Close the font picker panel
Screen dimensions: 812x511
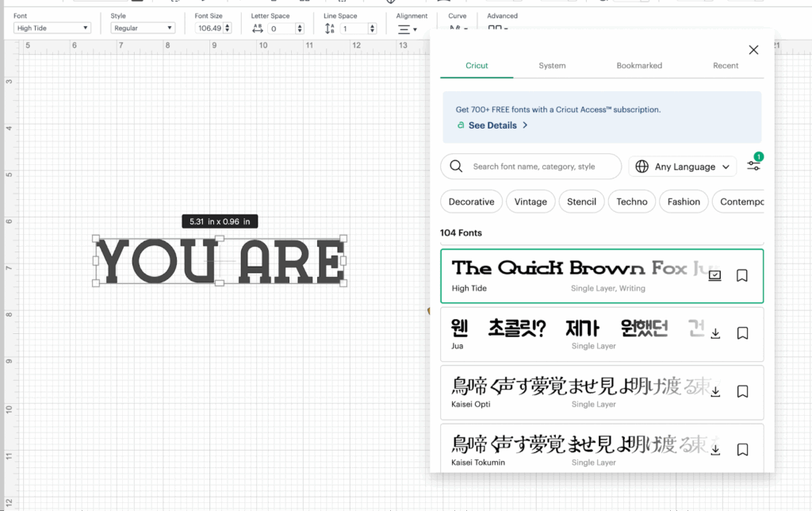tap(753, 50)
